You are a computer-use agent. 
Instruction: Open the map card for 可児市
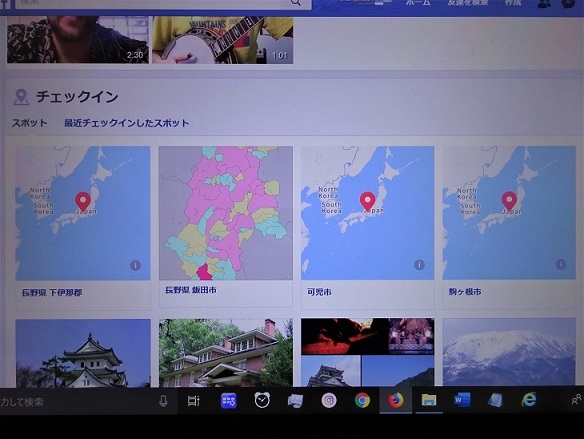click(x=367, y=213)
